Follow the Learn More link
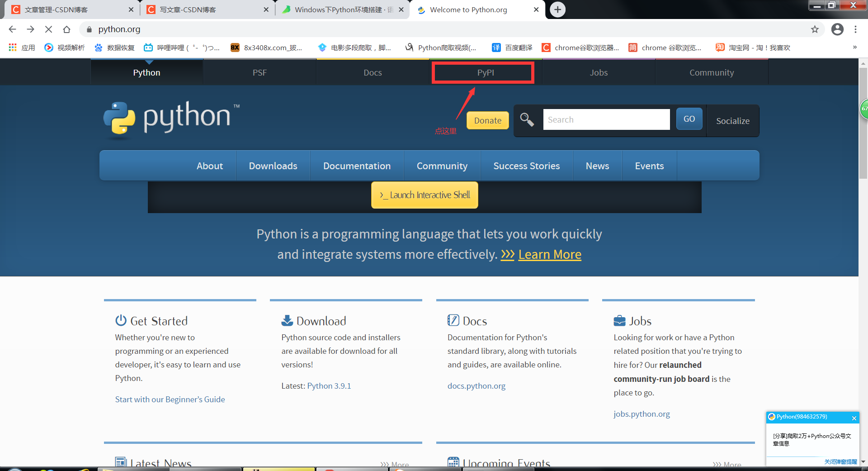This screenshot has height=471, width=868. click(x=550, y=254)
